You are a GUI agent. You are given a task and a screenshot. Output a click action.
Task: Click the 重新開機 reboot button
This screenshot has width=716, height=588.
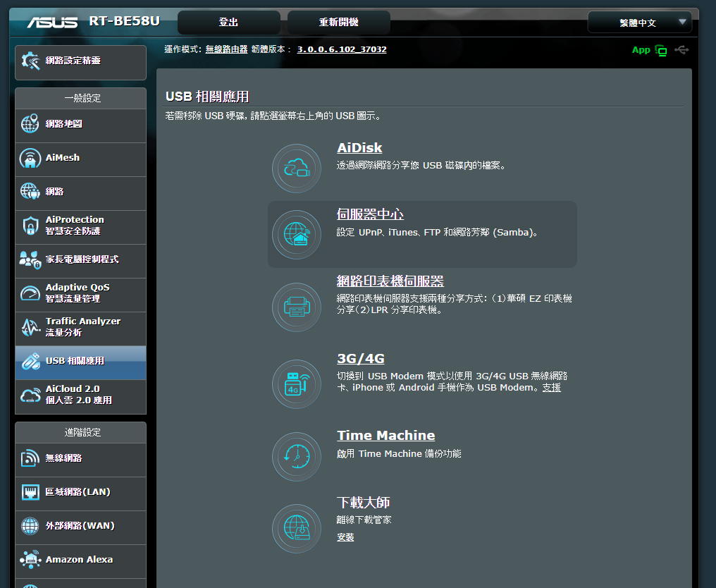[x=339, y=23]
